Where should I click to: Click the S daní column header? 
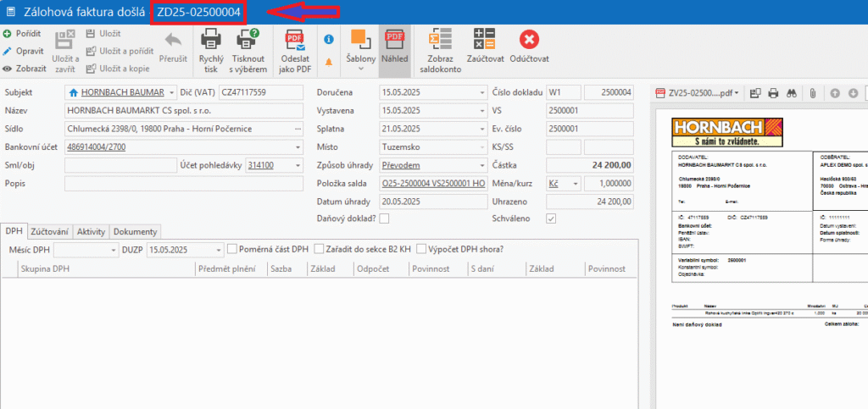pyautogui.click(x=495, y=268)
